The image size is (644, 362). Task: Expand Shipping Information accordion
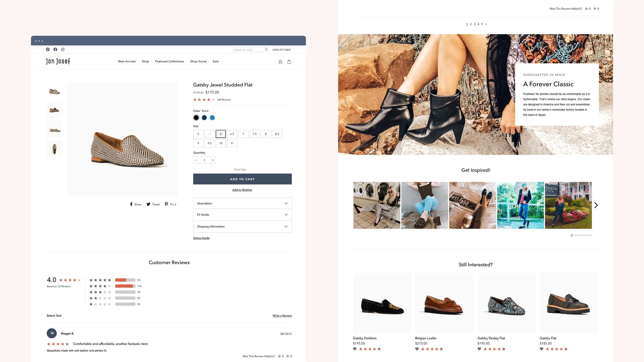(242, 227)
